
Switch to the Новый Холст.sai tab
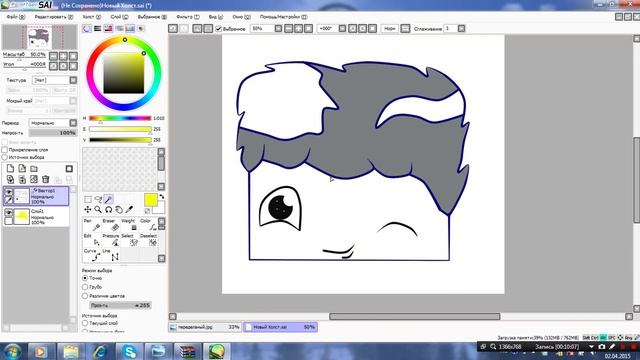click(280, 327)
